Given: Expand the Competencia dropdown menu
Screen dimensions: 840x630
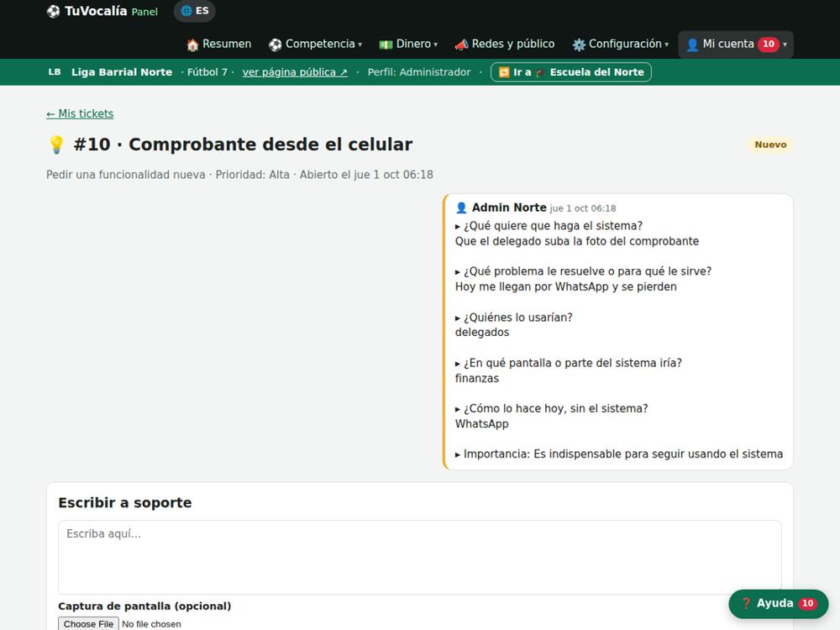Looking at the screenshot, I should [x=316, y=44].
